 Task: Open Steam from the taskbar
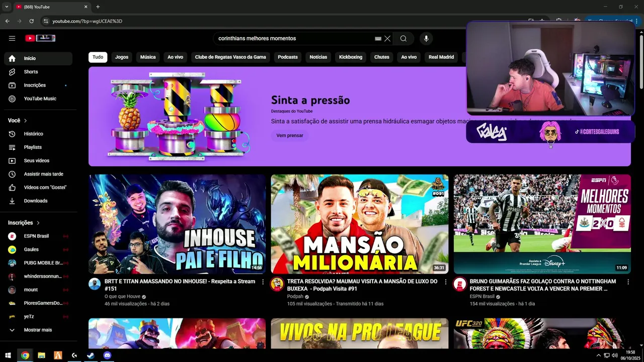pos(91,355)
